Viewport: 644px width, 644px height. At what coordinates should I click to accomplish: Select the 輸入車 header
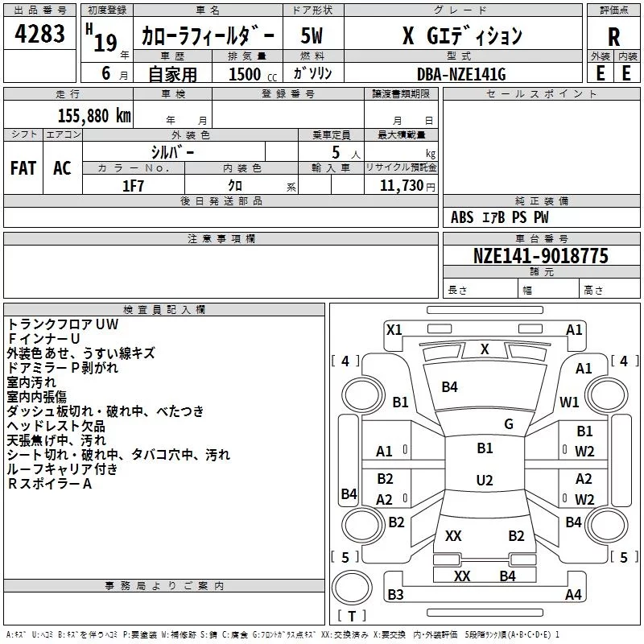pyautogui.click(x=331, y=168)
